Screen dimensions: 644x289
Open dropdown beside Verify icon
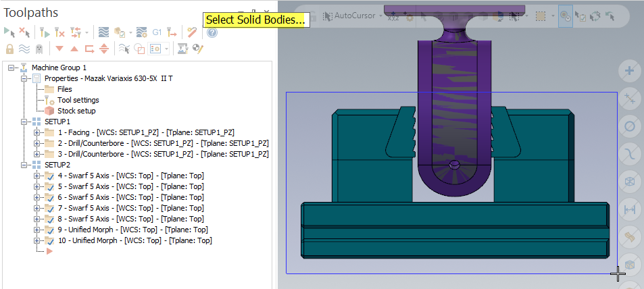[x=130, y=32]
